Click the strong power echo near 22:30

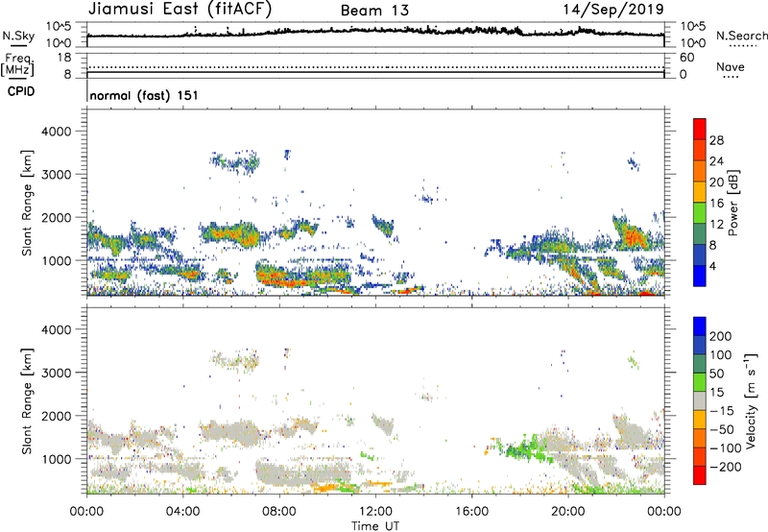coord(635,235)
